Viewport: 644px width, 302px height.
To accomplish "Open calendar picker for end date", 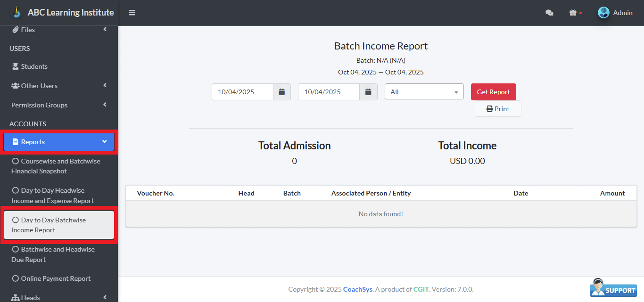I will tap(368, 91).
